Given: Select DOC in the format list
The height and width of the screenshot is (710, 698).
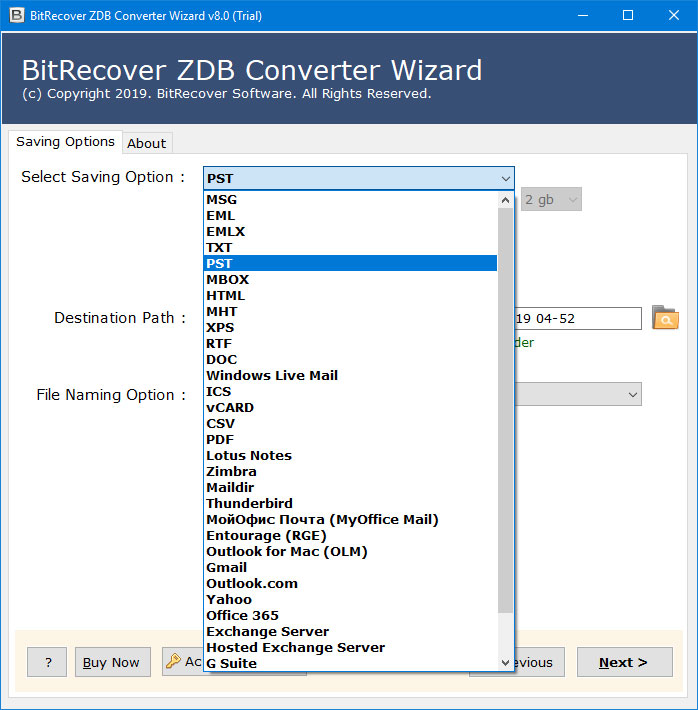Looking at the screenshot, I should click(351, 360).
